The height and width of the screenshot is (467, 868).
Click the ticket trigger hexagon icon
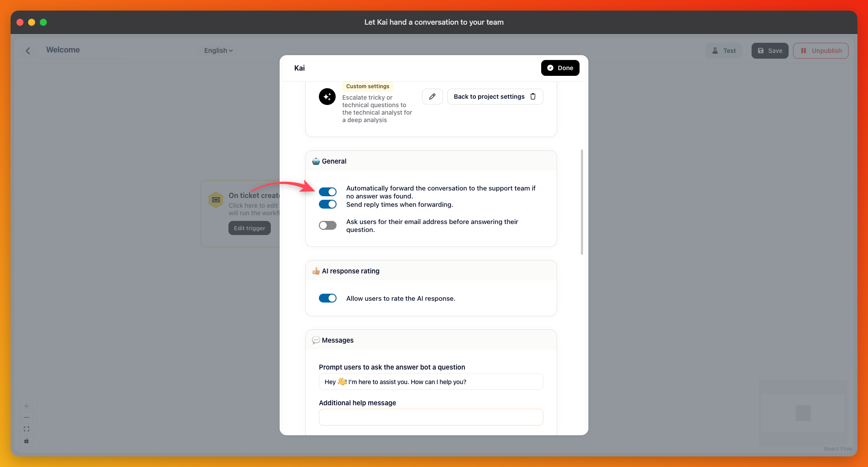(x=216, y=200)
